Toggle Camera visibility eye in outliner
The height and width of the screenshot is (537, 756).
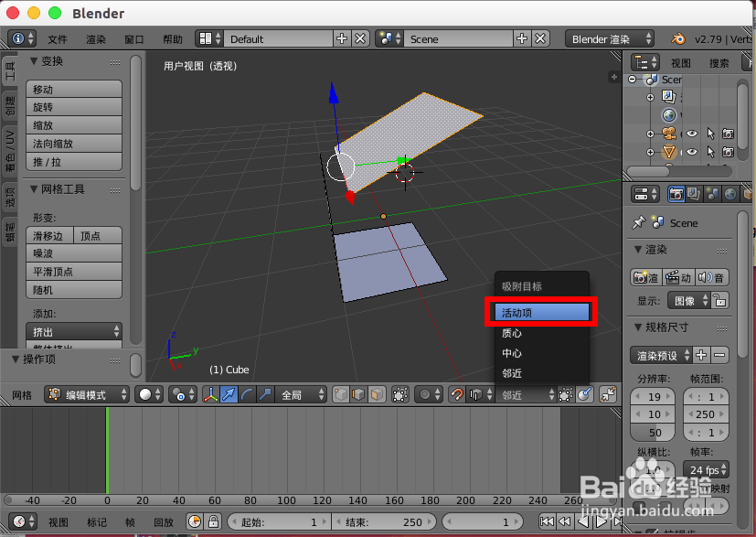click(691, 134)
